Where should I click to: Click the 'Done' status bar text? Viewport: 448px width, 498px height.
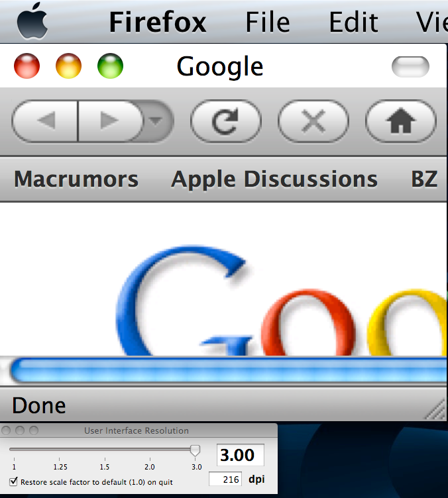(x=38, y=405)
